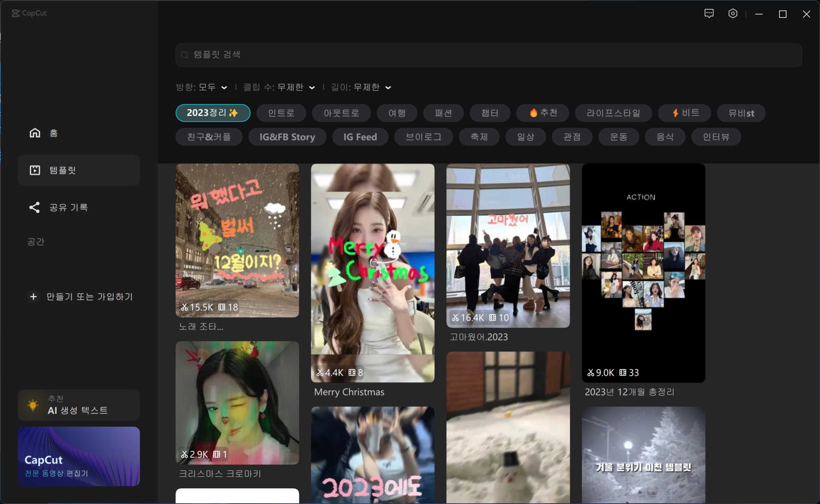
Task: Click the plus icon to create space
Action: 33,296
